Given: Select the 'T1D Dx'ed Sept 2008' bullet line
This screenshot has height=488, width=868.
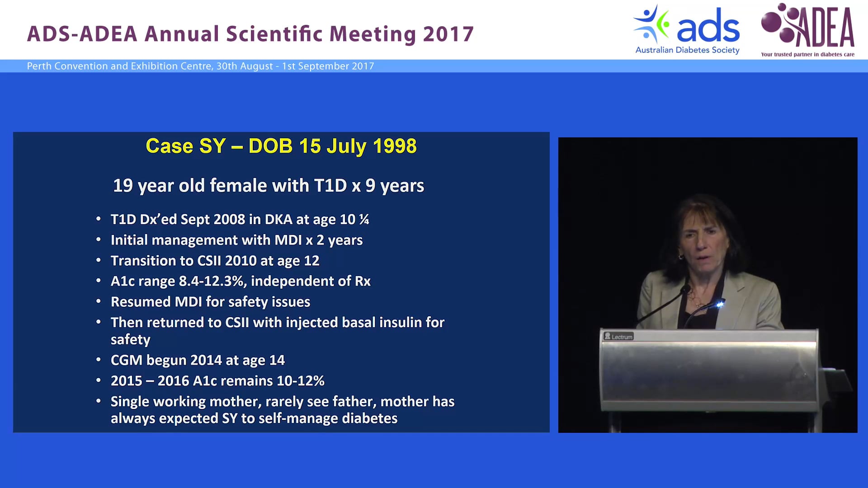Looking at the screenshot, I should coord(240,220).
